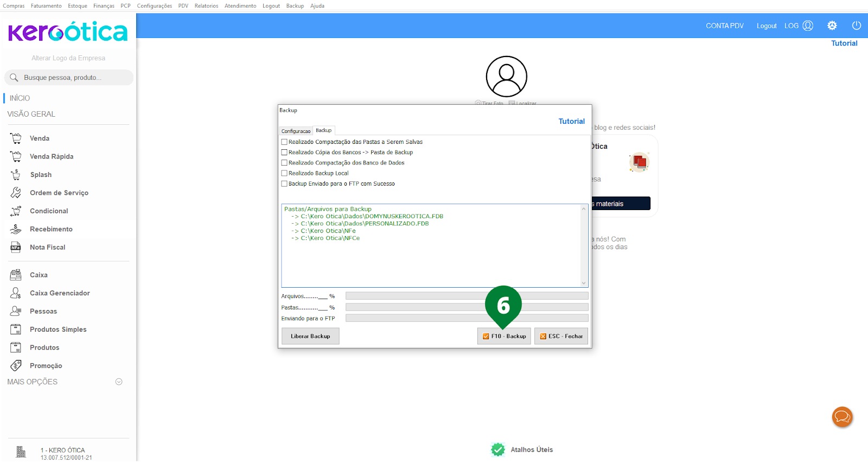868x462 pixels.
Task: Open the Venda Rápida cart icon
Action: coord(16,156)
